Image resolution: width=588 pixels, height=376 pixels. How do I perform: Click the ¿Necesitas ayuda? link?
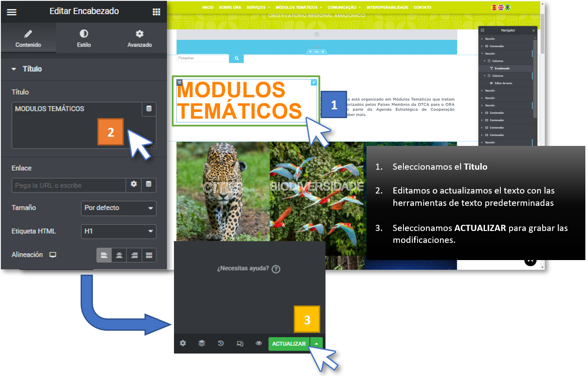tap(243, 268)
